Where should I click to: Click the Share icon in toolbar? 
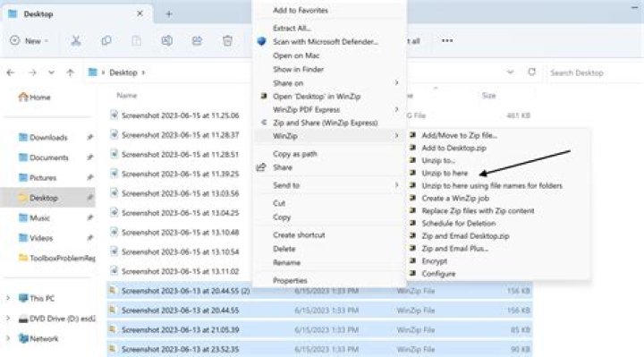(x=197, y=40)
